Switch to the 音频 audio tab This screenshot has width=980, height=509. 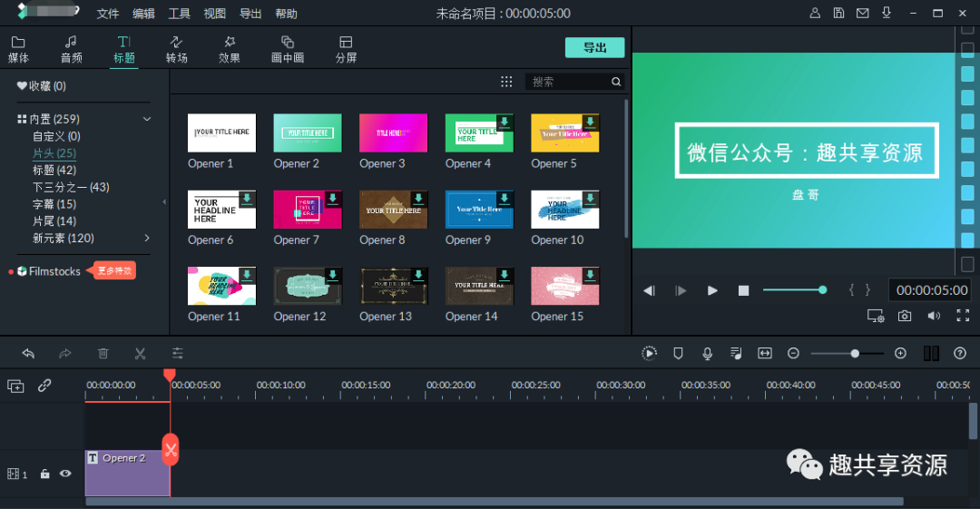(x=72, y=49)
